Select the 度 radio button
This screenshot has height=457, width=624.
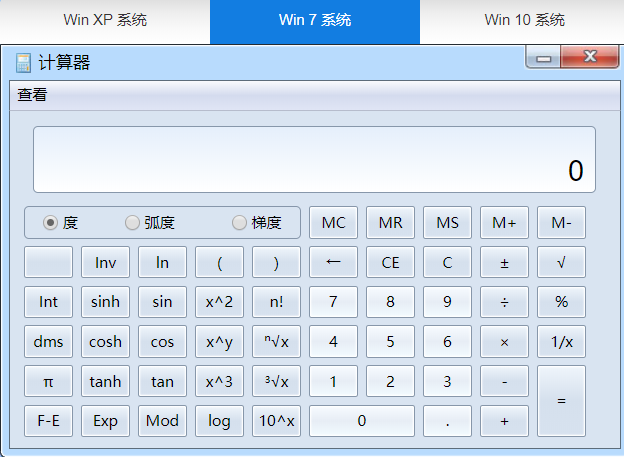click(51, 223)
